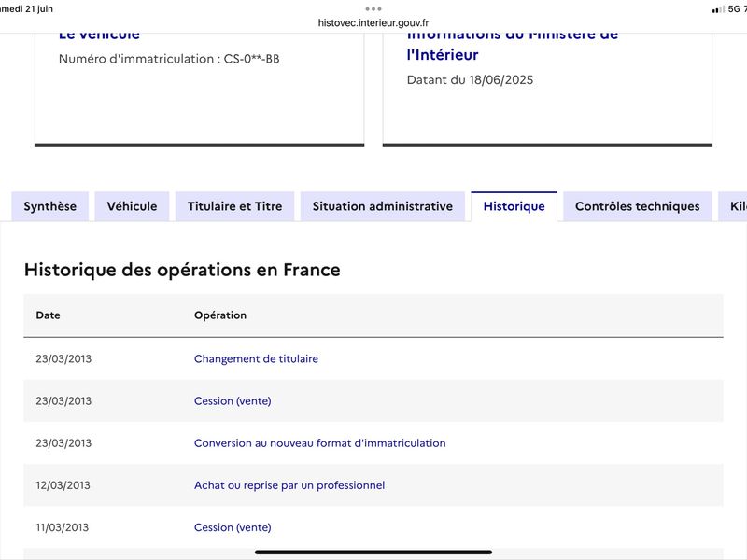Switch to the Synthèse tab
Image resolution: width=747 pixels, height=560 pixels.
click(50, 206)
